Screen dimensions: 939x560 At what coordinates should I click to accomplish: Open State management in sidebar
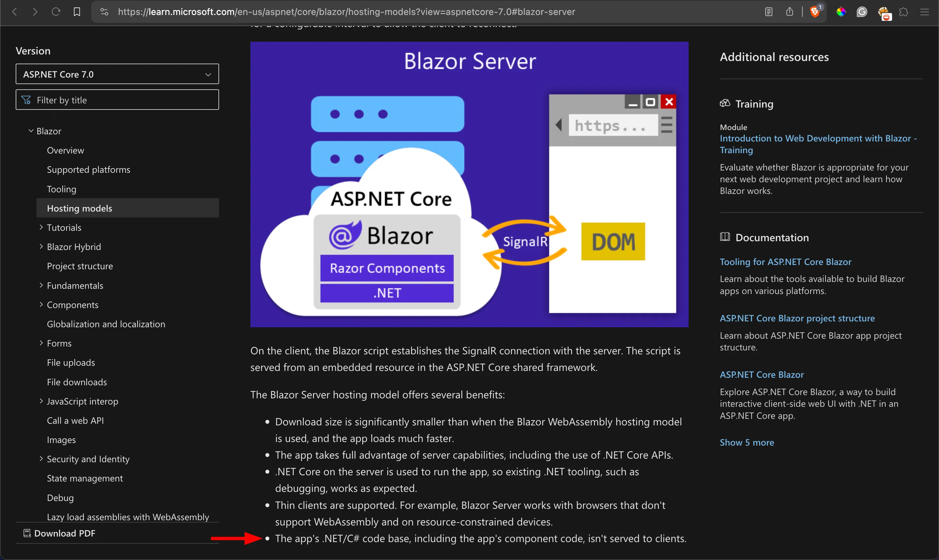click(84, 478)
